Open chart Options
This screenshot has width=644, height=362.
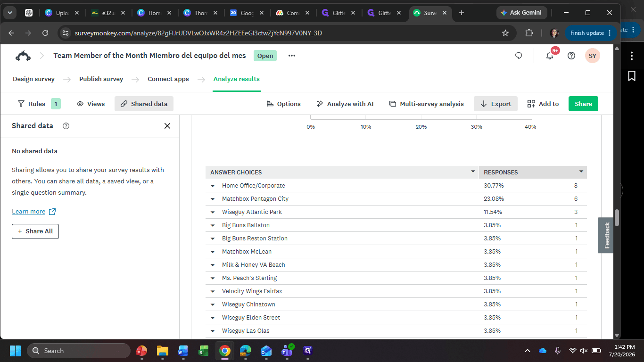click(x=283, y=104)
